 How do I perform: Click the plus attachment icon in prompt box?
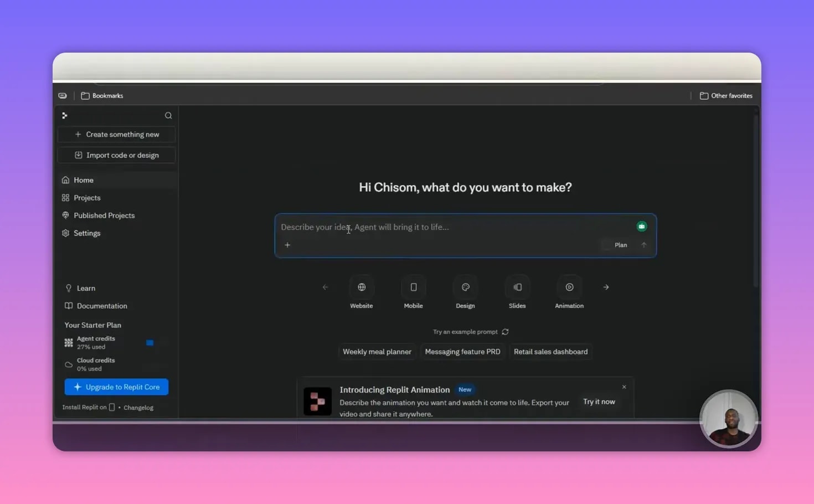(x=287, y=245)
